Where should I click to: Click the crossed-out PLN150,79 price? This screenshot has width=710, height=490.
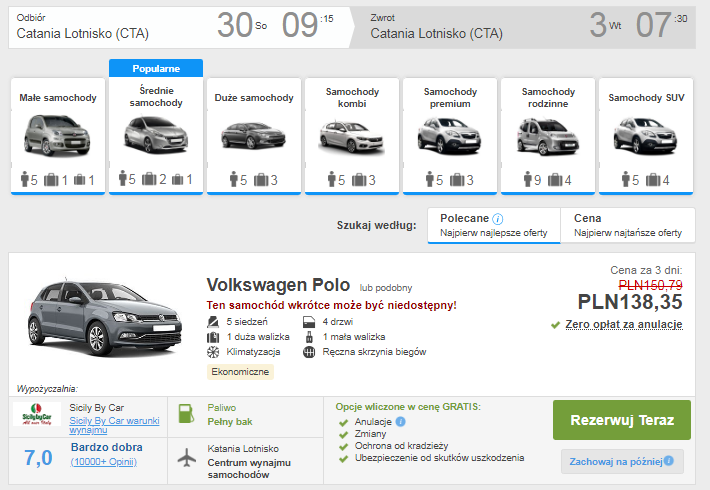click(650, 285)
